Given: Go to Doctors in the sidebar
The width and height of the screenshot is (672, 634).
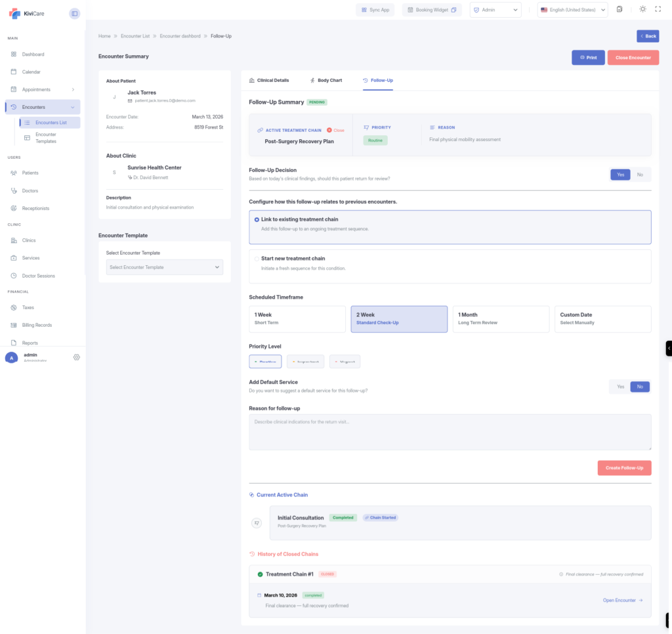Looking at the screenshot, I should click(30, 191).
